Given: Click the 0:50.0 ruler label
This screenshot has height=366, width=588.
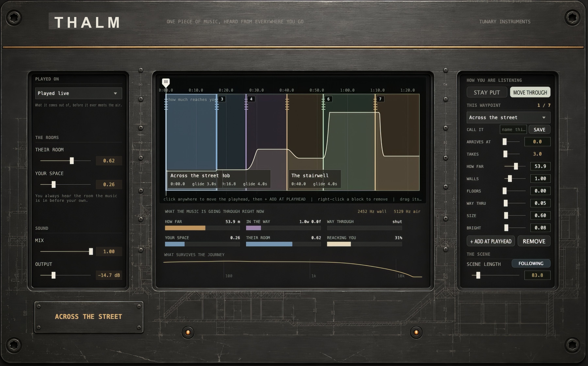Looking at the screenshot, I should pyautogui.click(x=317, y=90).
